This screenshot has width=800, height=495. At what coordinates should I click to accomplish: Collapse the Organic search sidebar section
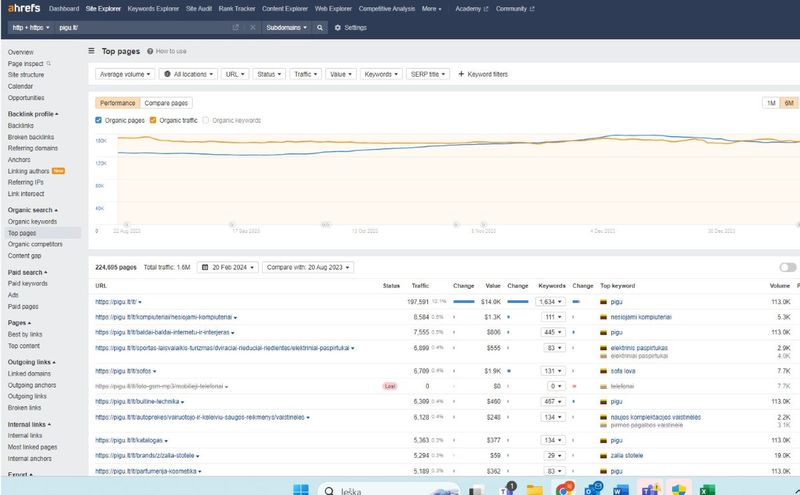coord(33,210)
